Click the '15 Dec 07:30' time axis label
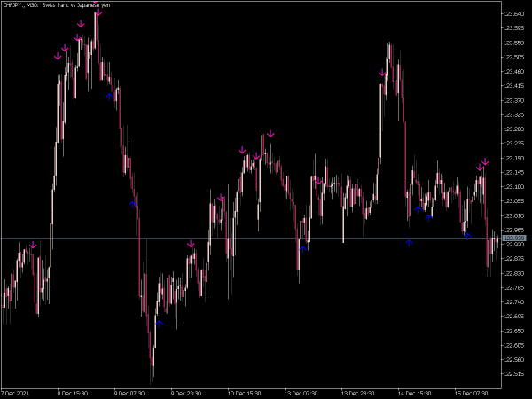 point(471,393)
